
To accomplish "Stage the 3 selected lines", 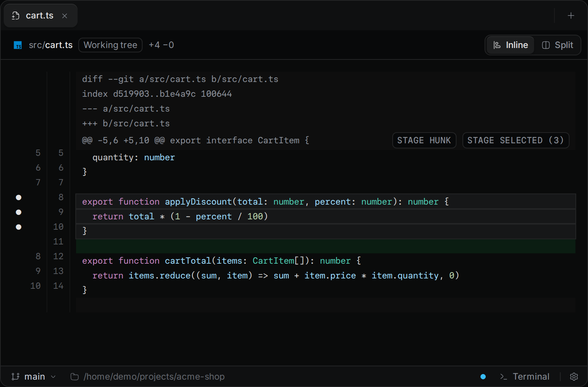I will pos(516,140).
